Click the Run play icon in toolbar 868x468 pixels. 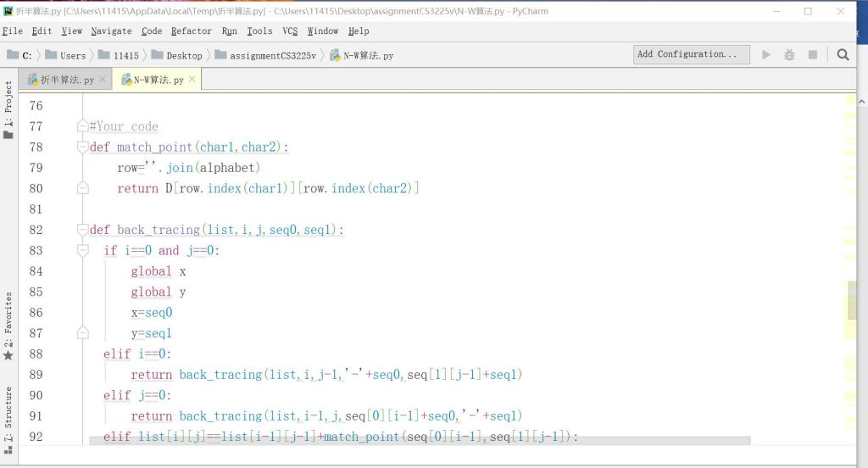click(766, 54)
